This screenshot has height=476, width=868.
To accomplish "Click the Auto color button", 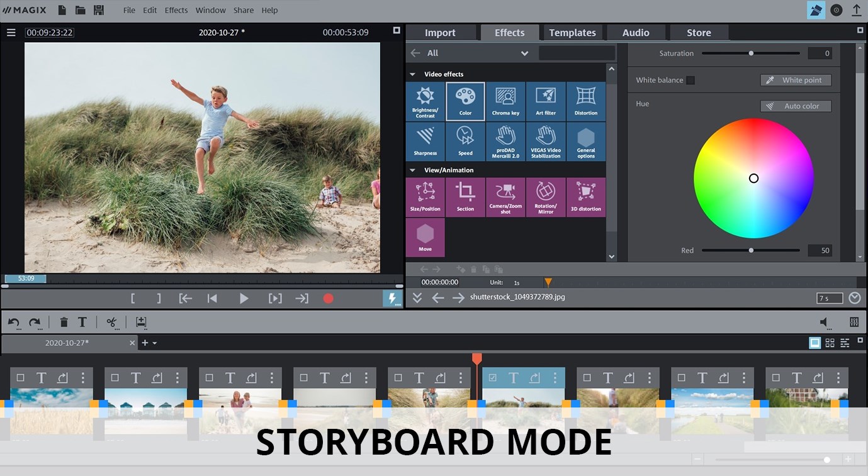I will (796, 106).
